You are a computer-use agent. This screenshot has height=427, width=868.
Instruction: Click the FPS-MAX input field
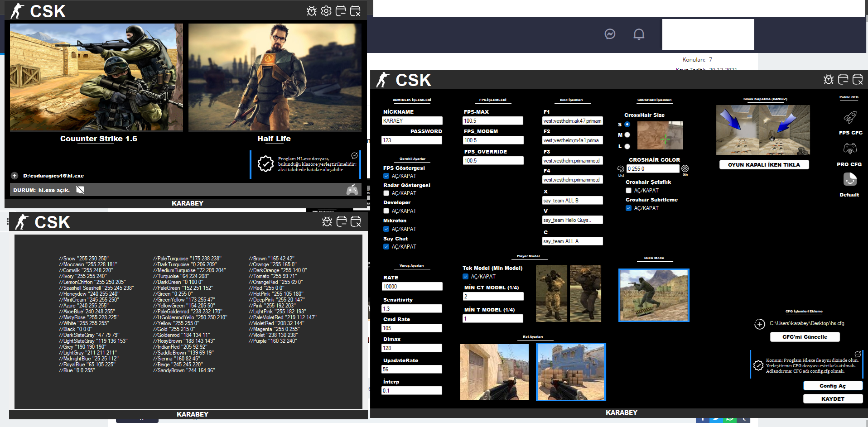click(493, 121)
